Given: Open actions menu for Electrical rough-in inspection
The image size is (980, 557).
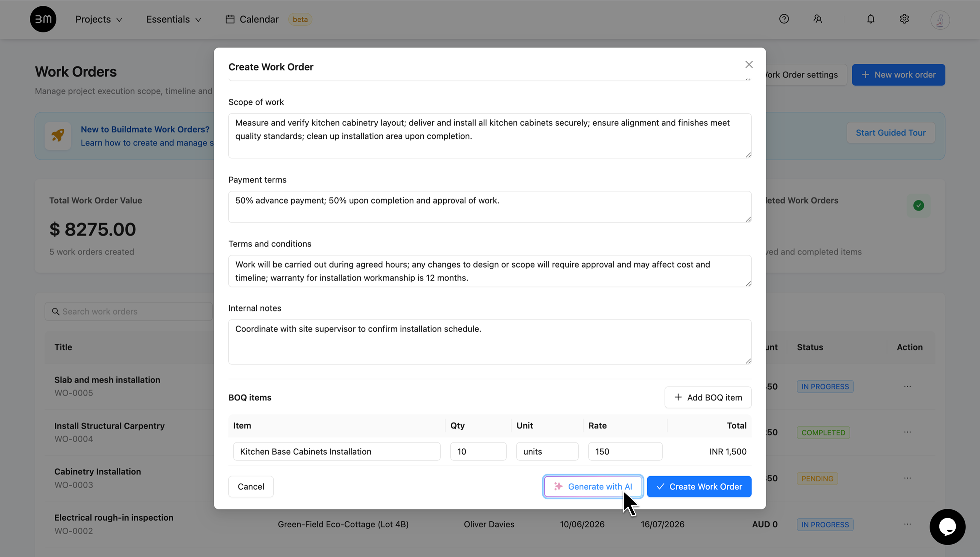Looking at the screenshot, I should point(907,524).
